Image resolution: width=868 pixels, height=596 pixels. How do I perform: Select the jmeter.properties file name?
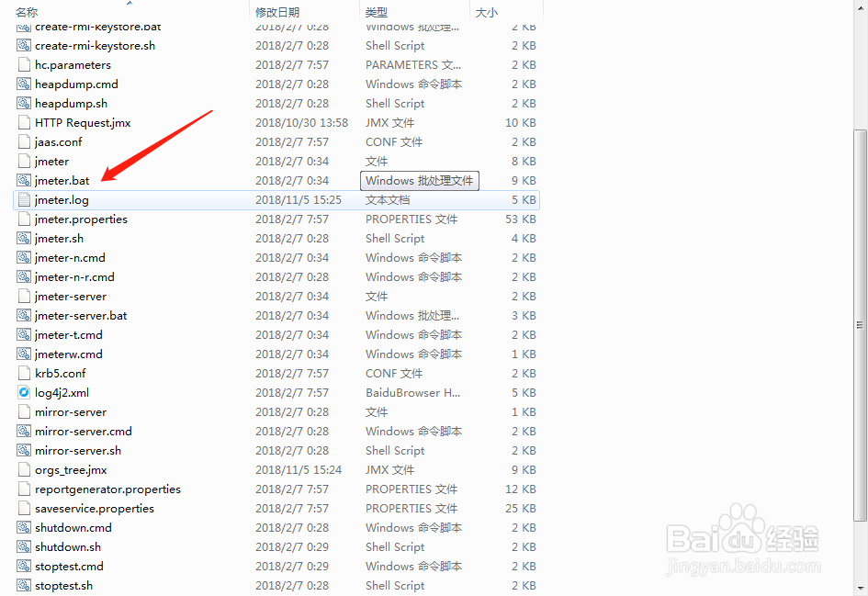tap(81, 219)
